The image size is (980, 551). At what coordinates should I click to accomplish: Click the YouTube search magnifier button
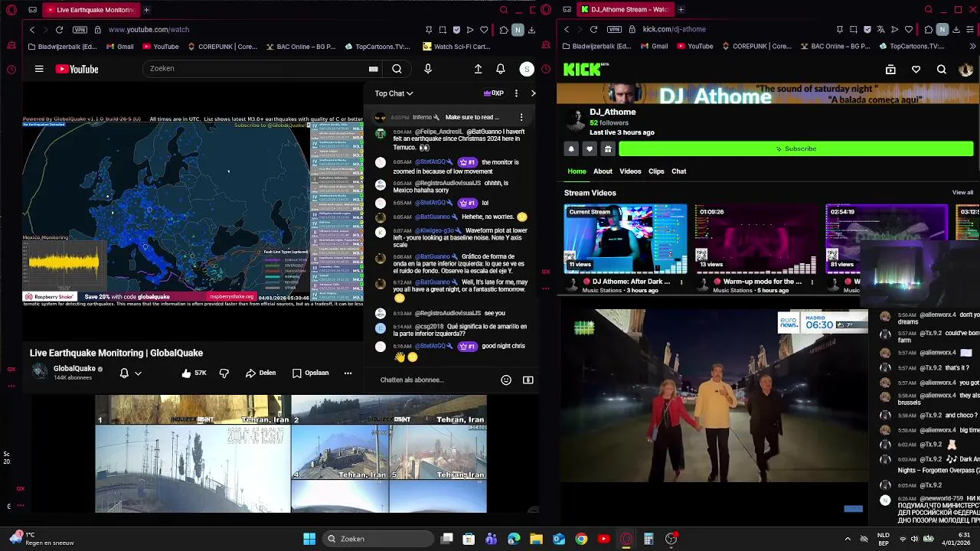tap(397, 69)
